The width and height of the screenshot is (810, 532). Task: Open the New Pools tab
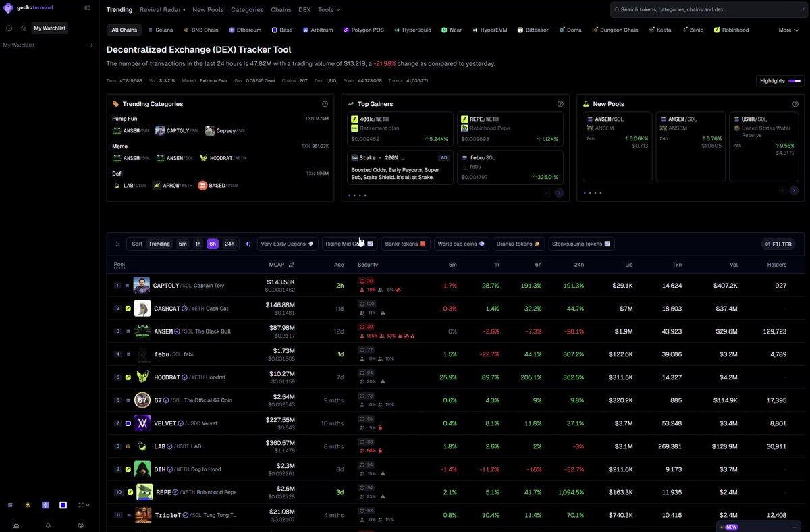click(208, 10)
